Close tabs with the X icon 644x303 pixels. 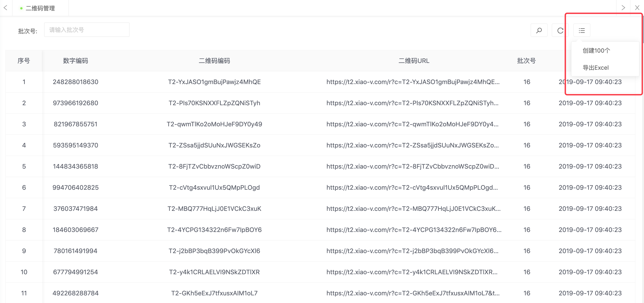[637, 8]
